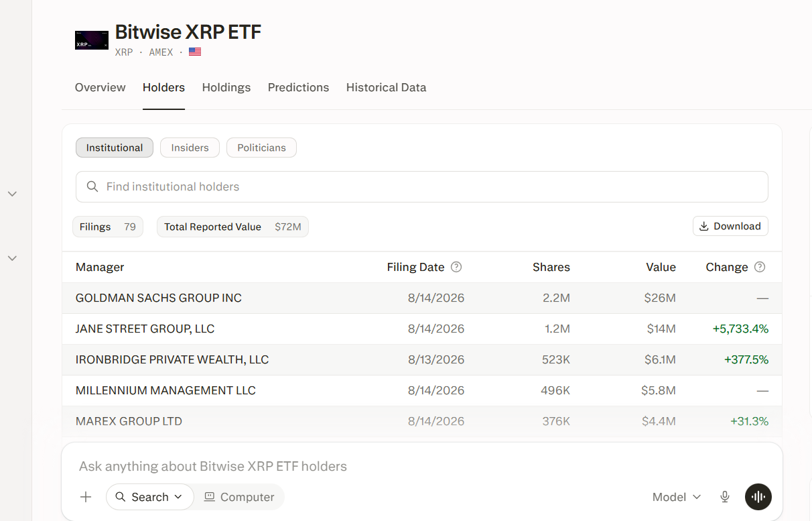The width and height of the screenshot is (812, 521).
Task: Click the Value column header
Action: point(661,267)
